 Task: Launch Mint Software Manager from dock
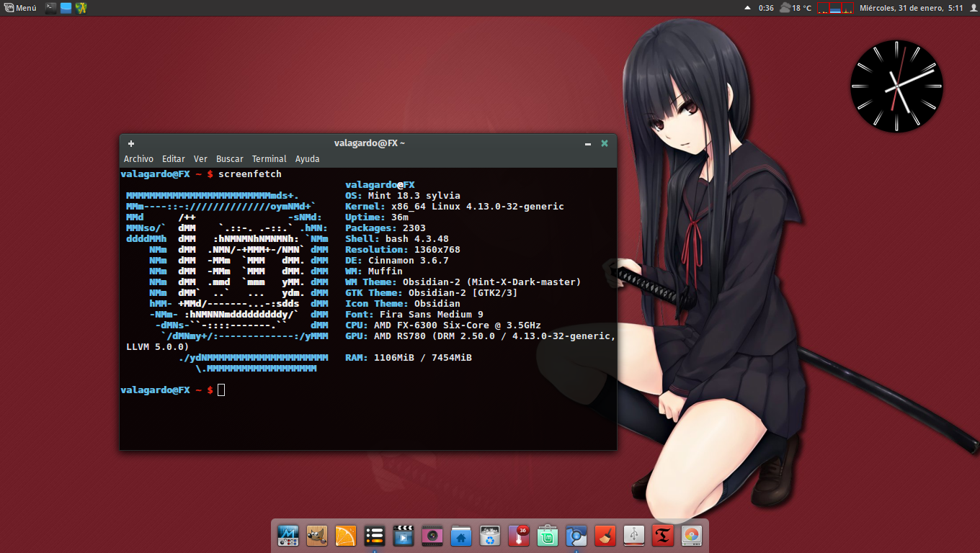pyautogui.click(x=548, y=536)
